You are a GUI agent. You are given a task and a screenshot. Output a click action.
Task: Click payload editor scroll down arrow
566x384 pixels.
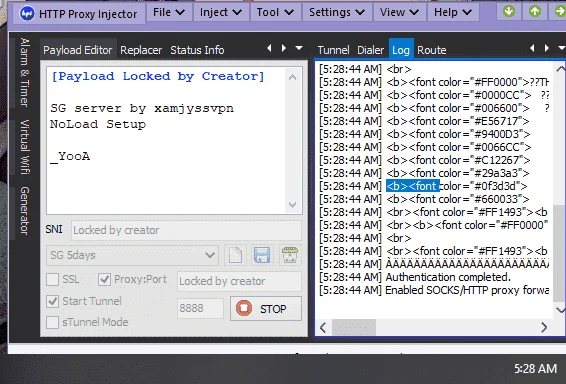pyautogui.click(x=293, y=205)
